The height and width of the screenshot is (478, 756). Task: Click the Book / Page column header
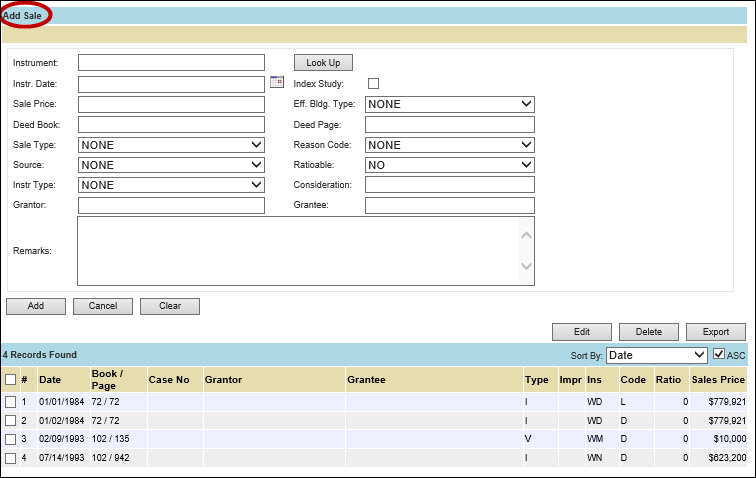[108, 380]
